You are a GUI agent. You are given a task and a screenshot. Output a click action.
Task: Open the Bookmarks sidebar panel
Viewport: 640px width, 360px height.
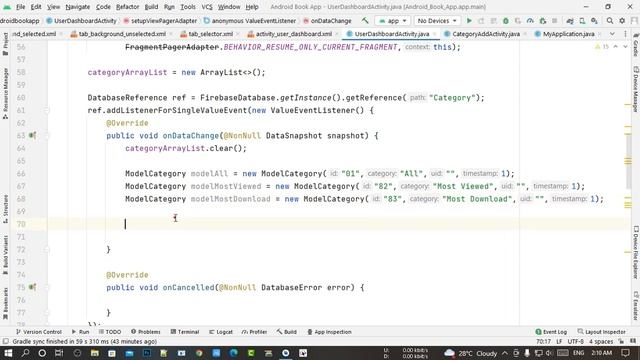[5, 304]
